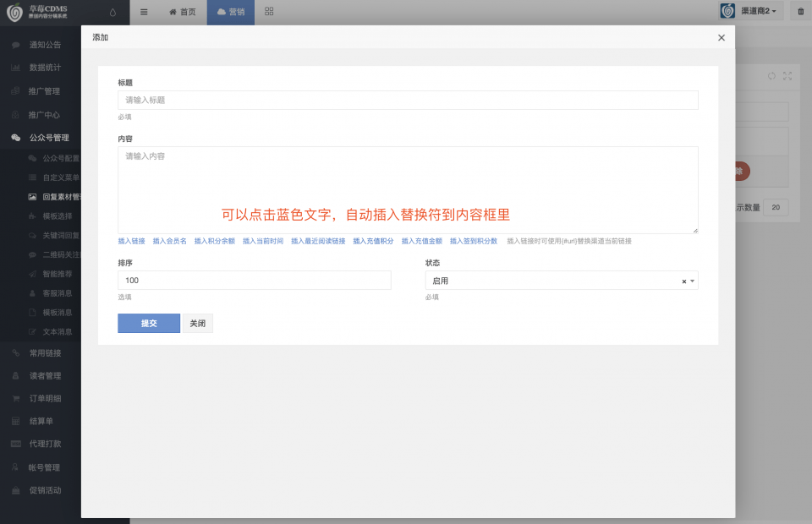The height and width of the screenshot is (524, 812).
Task: Click the water drop theme icon
Action: (113, 12)
